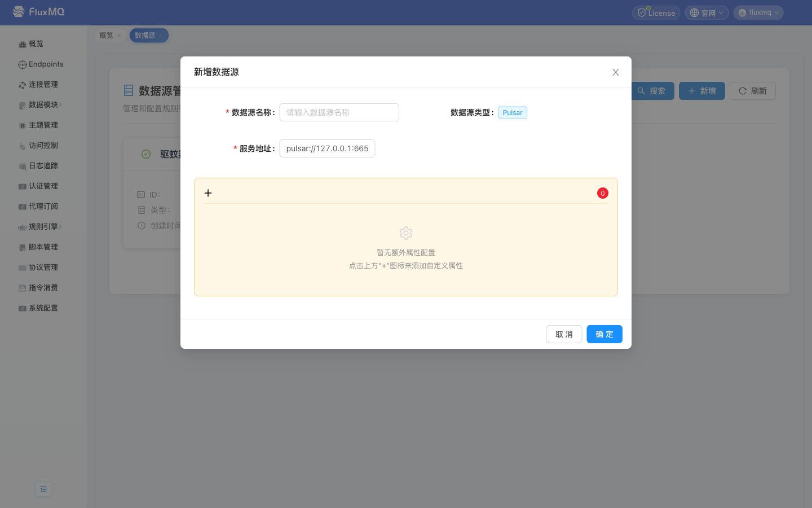Open the fluxmq user dropdown

tap(758, 13)
